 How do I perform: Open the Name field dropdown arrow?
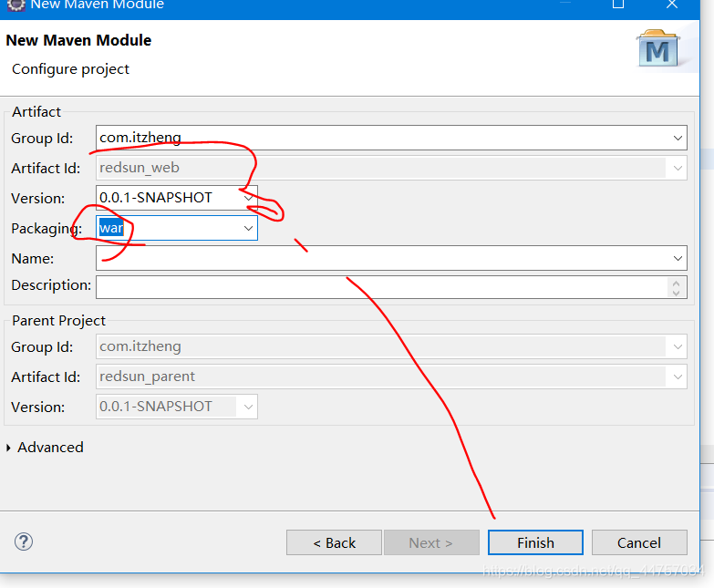(x=678, y=258)
